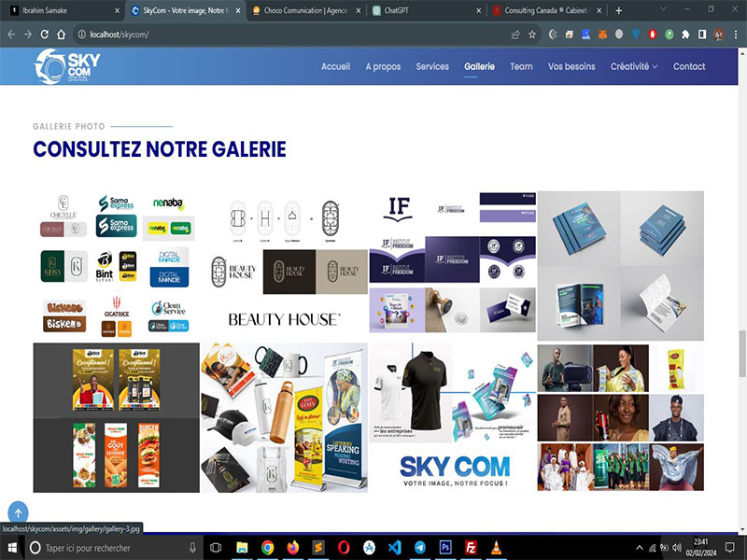Open Visual Studio Code from taskbar
The width and height of the screenshot is (747, 560).
click(x=394, y=548)
